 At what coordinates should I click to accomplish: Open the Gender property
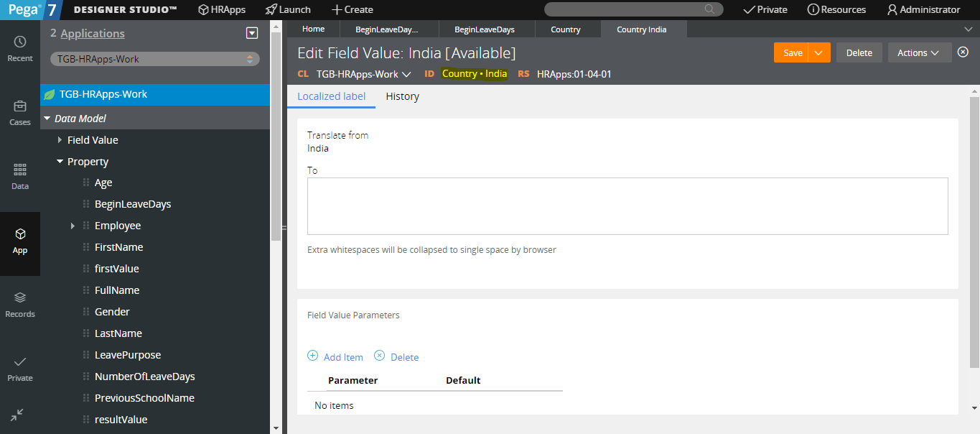click(112, 312)
